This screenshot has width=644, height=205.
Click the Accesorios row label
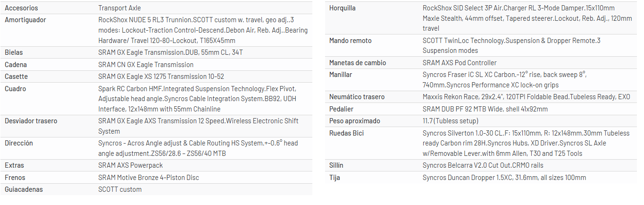point(21,8)
